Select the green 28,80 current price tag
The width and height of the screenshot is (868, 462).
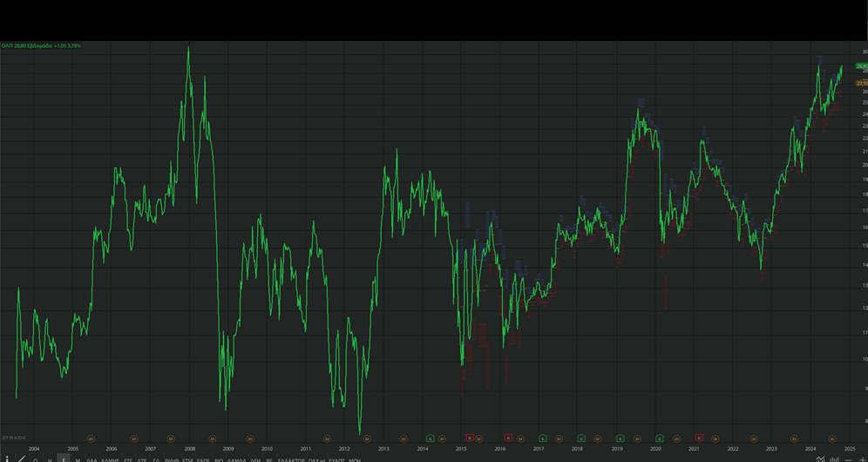(x=861, y=66)
